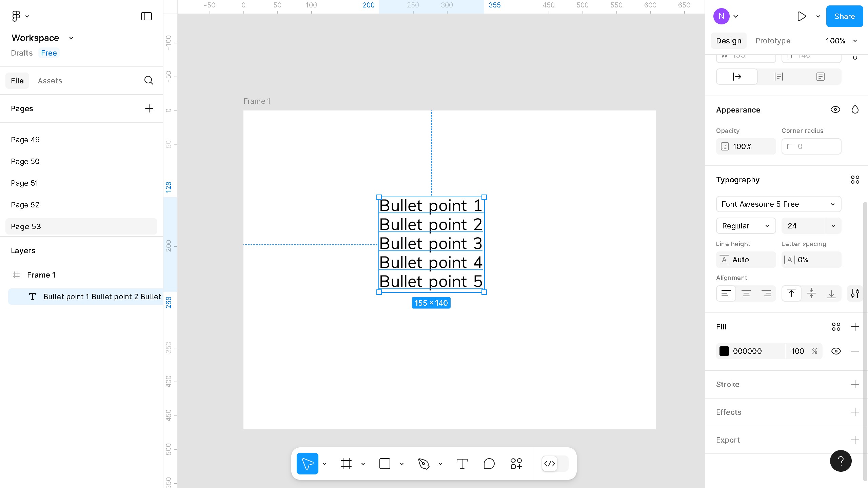This screenshot has width=868, height=488.
Task: Switch to the Prototype tab
Action: click(773, 41)
